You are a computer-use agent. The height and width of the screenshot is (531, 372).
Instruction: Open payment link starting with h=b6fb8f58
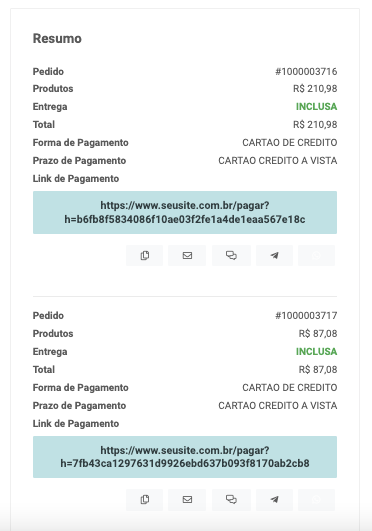(185, 212)
